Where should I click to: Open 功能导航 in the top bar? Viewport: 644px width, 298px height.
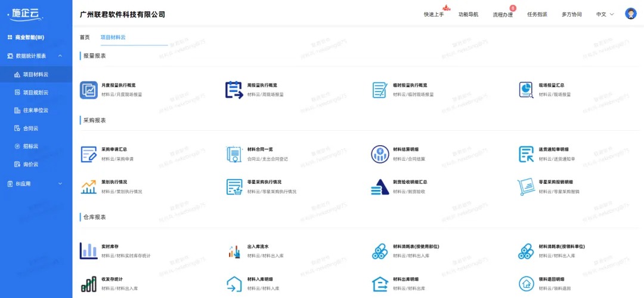468,14
